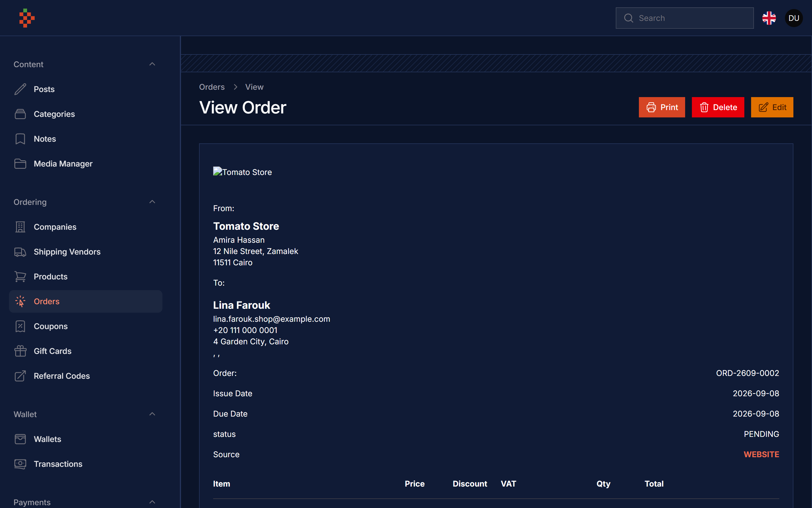Open the Posts menu item
Screen dimensions: 812x508
point(85,89)
